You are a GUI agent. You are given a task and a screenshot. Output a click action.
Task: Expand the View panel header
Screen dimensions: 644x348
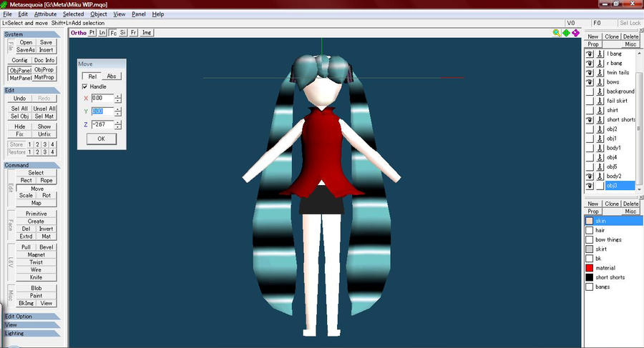(x=32, y=325)
